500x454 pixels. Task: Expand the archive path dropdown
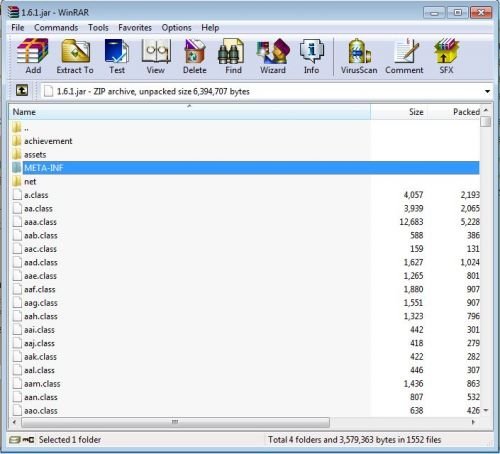point(487,91)
